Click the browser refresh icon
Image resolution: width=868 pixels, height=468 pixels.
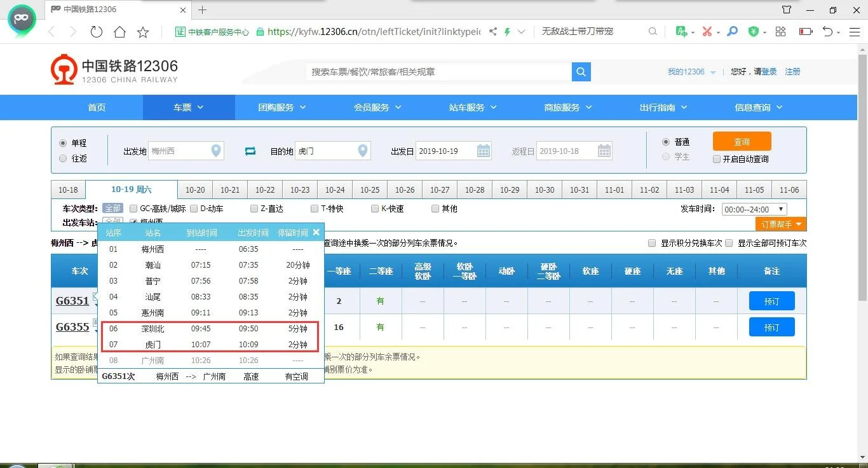tap(96, 31)
